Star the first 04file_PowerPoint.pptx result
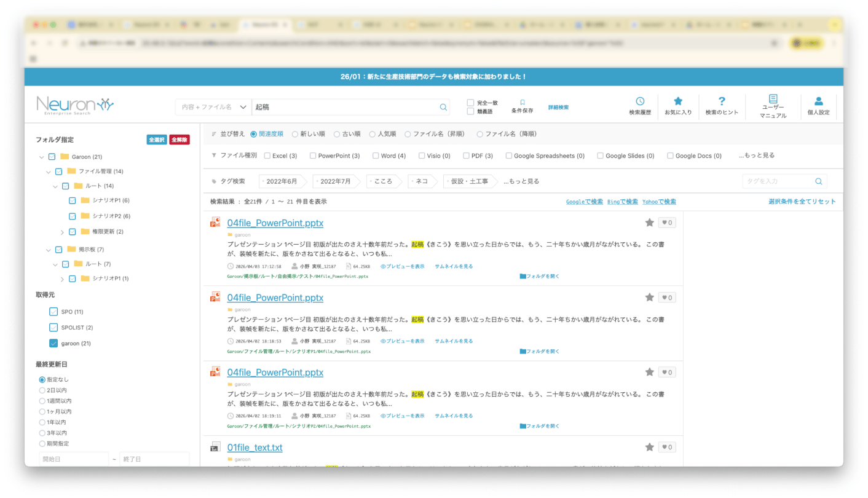Image resolution: width=868 pixels, height=498 pixels. (649, 223)
